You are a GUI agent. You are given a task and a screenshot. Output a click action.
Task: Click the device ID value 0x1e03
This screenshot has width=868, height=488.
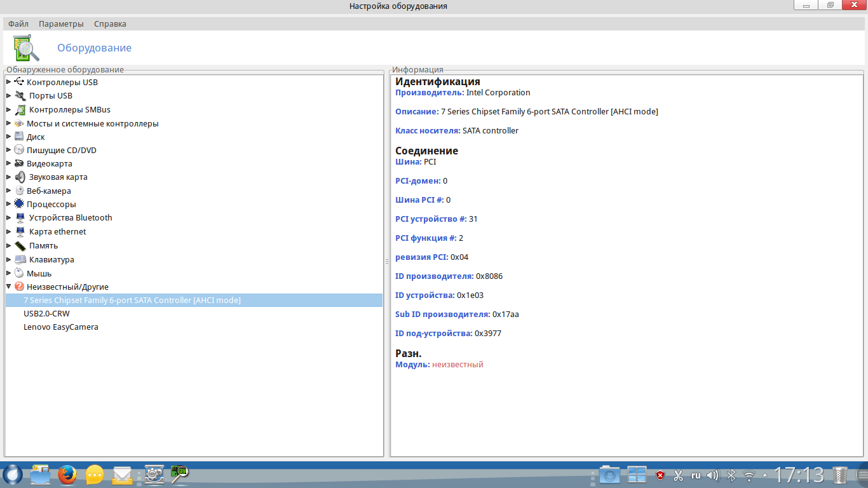point(470,295)
